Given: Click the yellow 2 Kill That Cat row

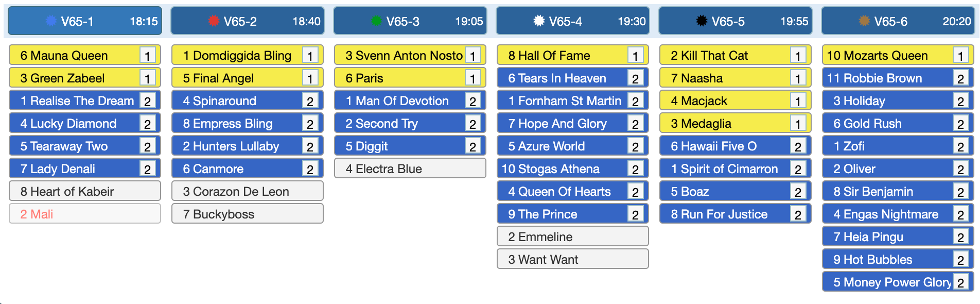Looking at the screenshot, I should click(736, 55).
